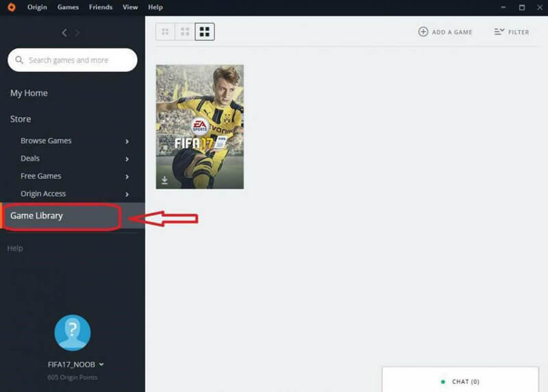Click the plus icon for Add a Game

click(423, 32)
